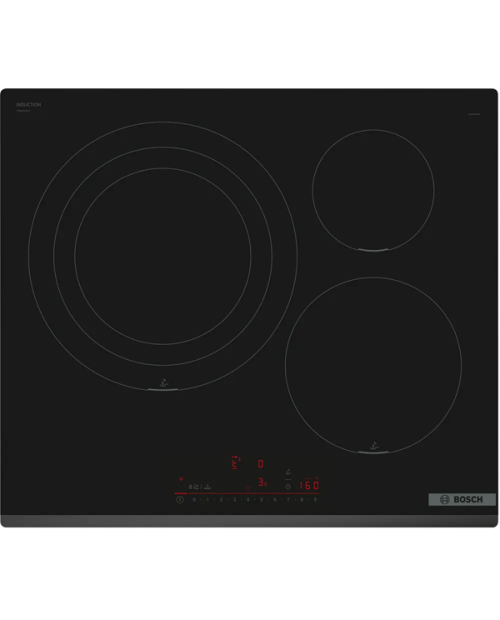Tap the childproof lock and wipe symbol
The width and height of the screenshot is (500, 620).
pos(194,487)
